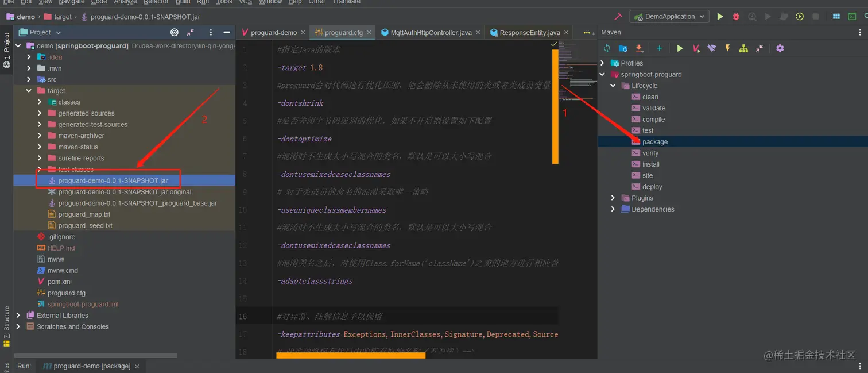Select the install lifecycle goal
Image resolution: width=868 pixels, height=373 pixels.
tap(651, 164)
